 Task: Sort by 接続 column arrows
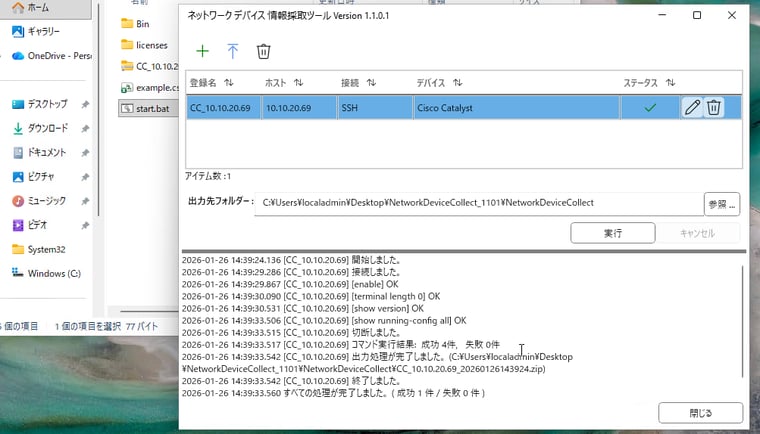coord(371,83)
